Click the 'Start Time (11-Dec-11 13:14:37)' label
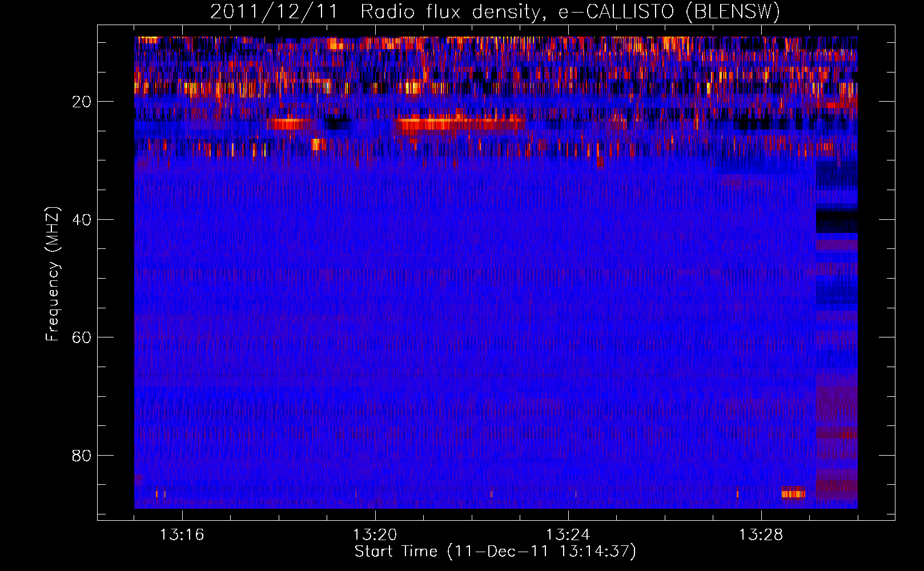 pos(495,552)
